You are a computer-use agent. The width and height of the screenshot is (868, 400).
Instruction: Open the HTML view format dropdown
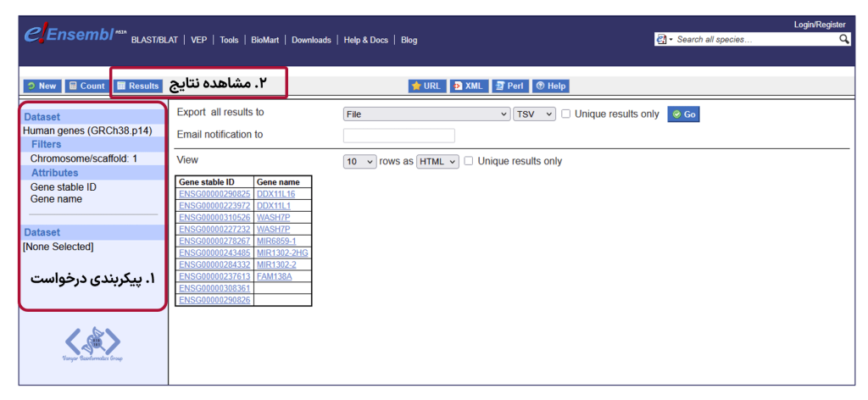[437, 161]
